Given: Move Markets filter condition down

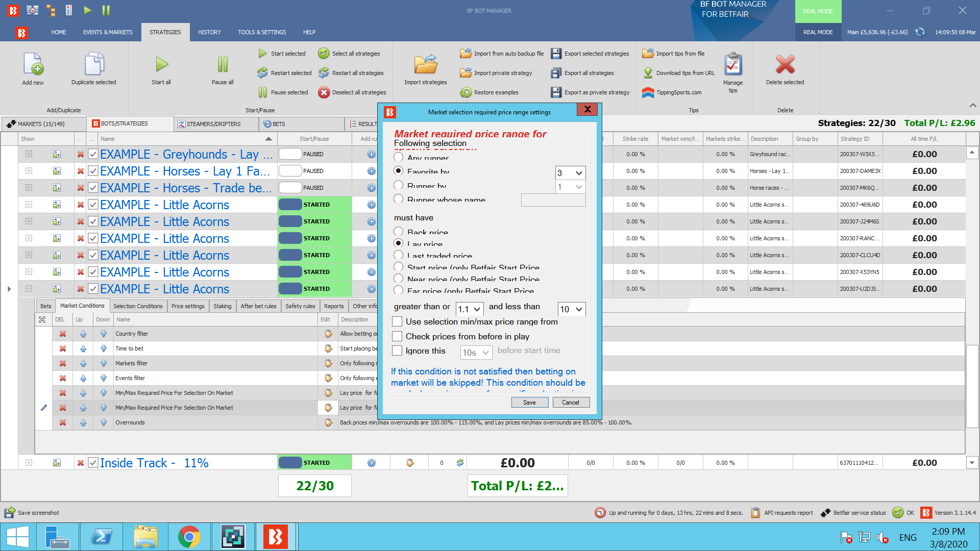Looking at the screenshot, I should point(104,363).
